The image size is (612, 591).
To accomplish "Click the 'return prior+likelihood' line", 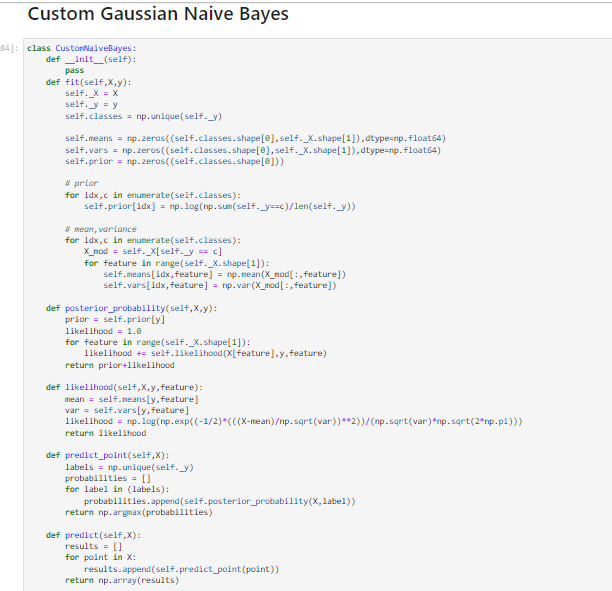I will (x=119, y=365).
